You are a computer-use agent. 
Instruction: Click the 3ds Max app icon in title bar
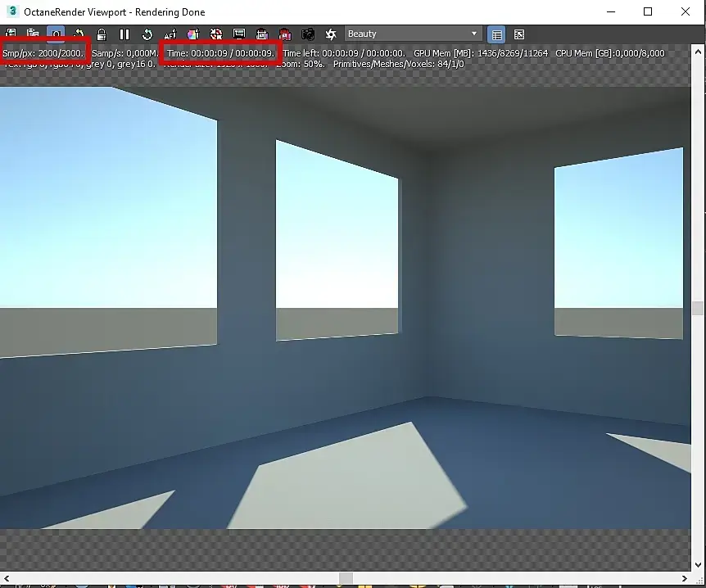tap(12, 11)
